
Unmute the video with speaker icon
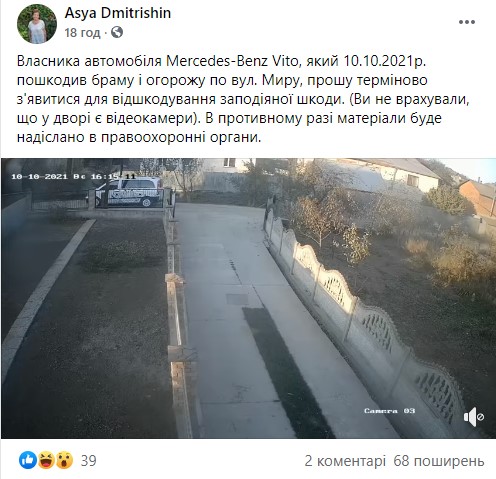click(474, 417)
